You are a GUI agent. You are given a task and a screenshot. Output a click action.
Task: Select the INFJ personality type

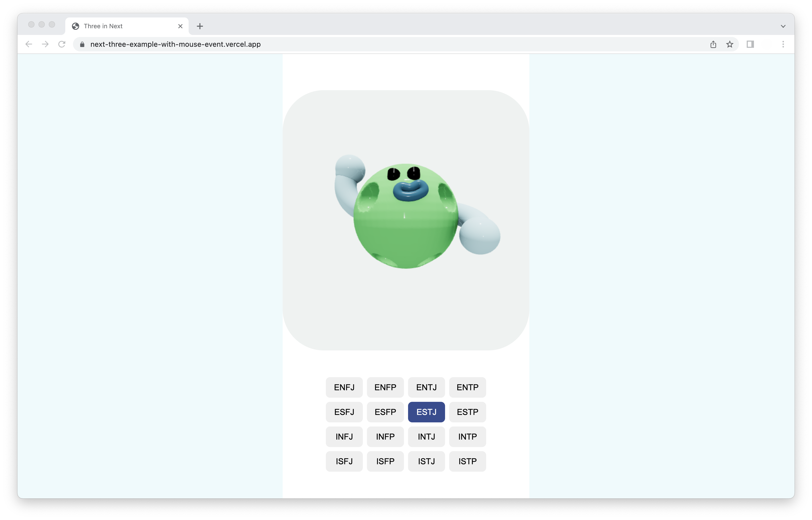click(x=344, y=437)
